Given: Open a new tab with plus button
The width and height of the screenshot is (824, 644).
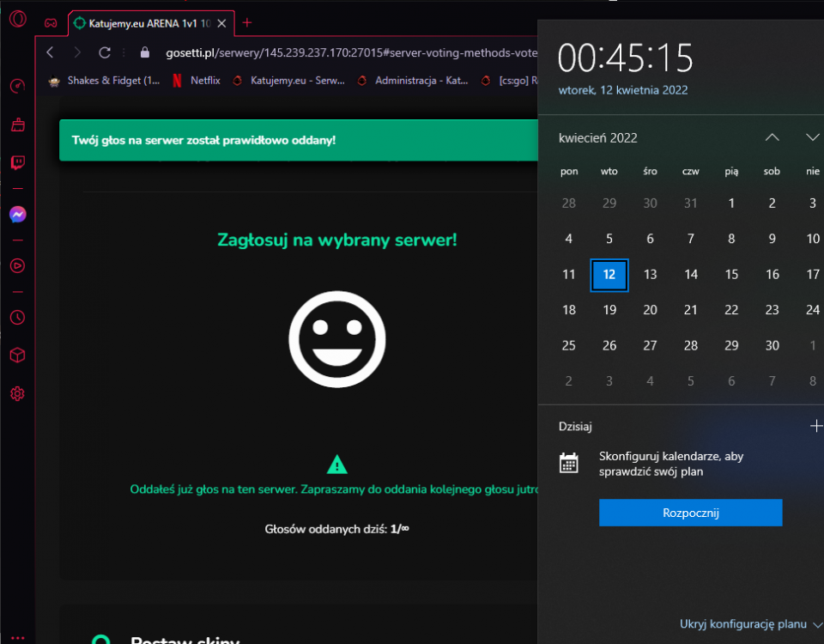Looking at the screenshot, I should tap(247, 22).
